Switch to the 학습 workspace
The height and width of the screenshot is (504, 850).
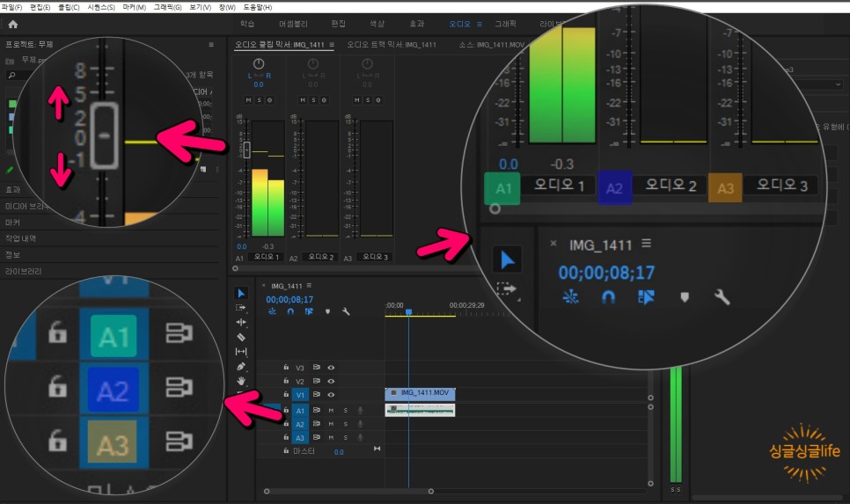tap(247, 24)
